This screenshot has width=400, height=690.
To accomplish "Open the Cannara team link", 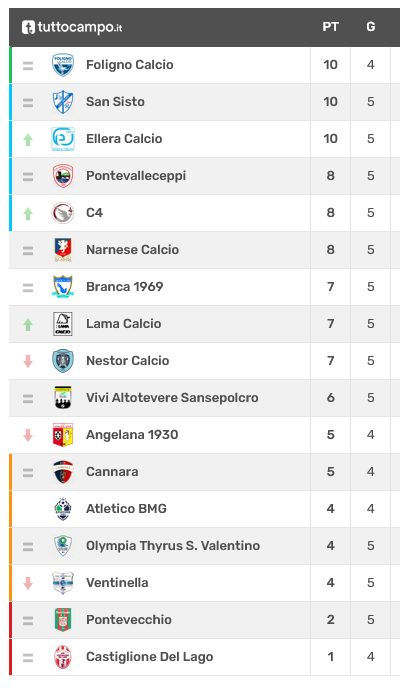I will pyautogui.click(x=112, y=471).
